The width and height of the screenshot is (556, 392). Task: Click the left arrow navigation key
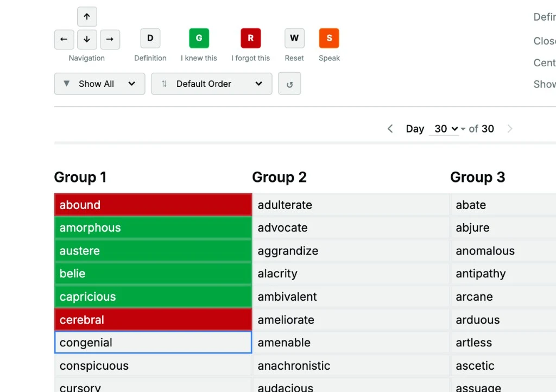pyautogui.click(x=64, y=39)
